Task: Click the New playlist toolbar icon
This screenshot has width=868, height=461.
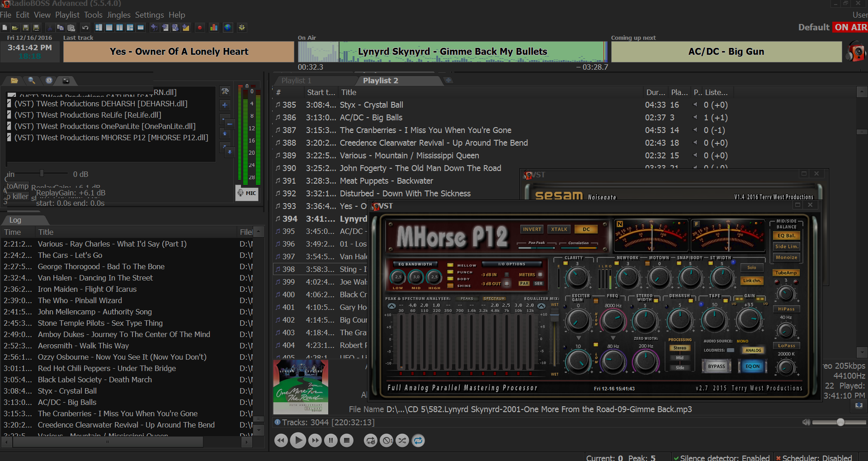Action: coord(5,28)
